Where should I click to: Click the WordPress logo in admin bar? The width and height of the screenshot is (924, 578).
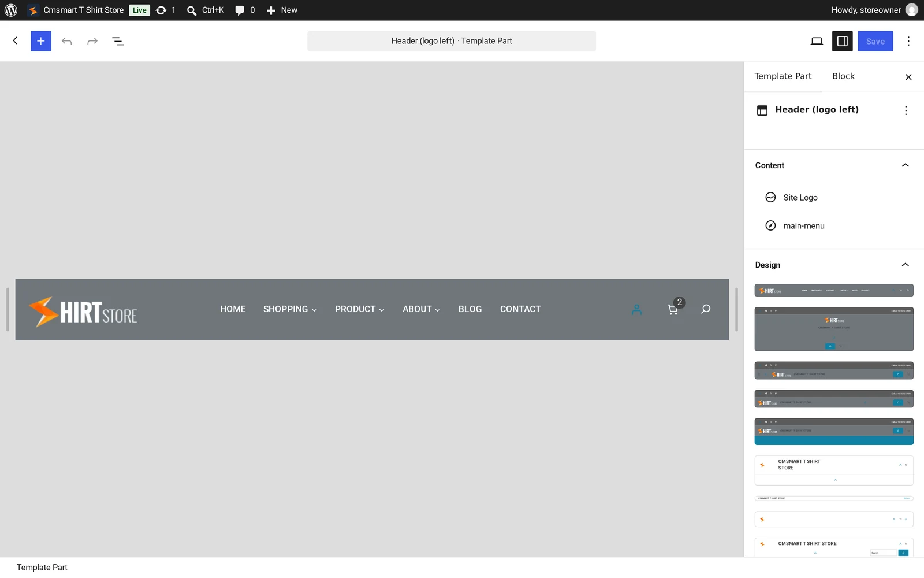11,10
